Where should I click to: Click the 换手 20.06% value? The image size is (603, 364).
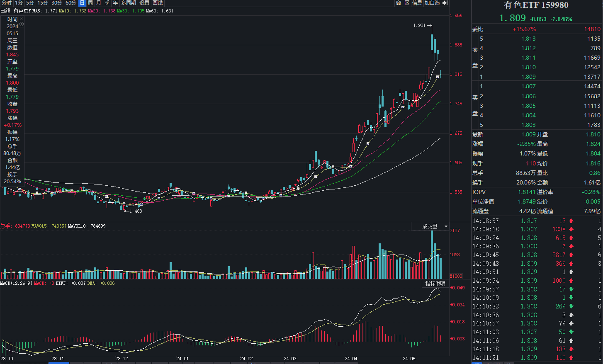(x=526, y=182)
